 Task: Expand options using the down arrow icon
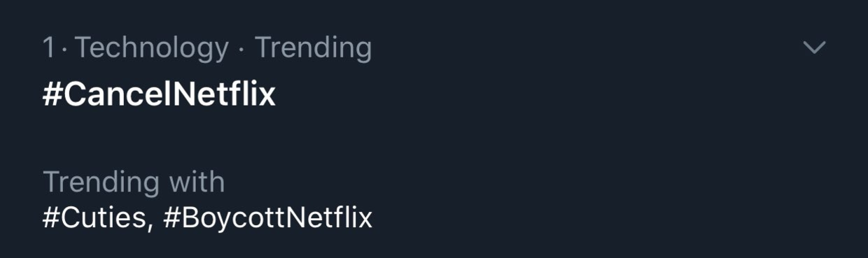click(x=815, y=48)
